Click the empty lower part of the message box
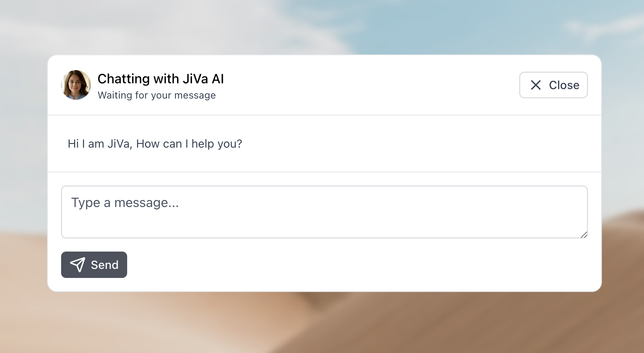Image resolution: width=644 pixels, height=353 pixels. 324,226
